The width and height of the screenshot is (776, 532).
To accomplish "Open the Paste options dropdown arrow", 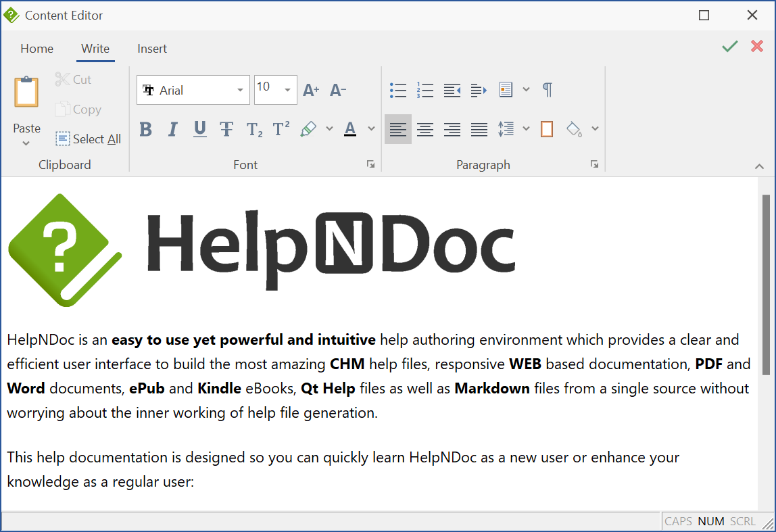I will [x=26, y=143].
